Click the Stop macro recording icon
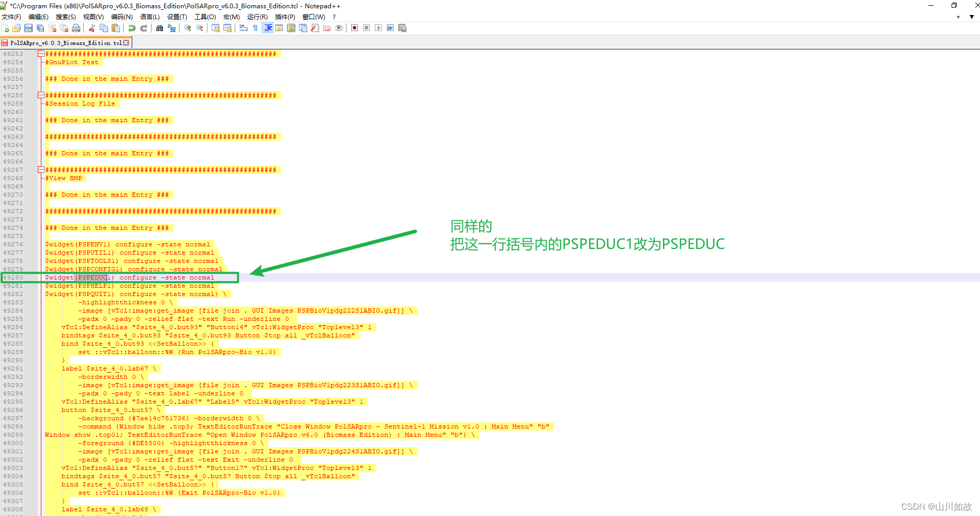 (x=367, y=28)
